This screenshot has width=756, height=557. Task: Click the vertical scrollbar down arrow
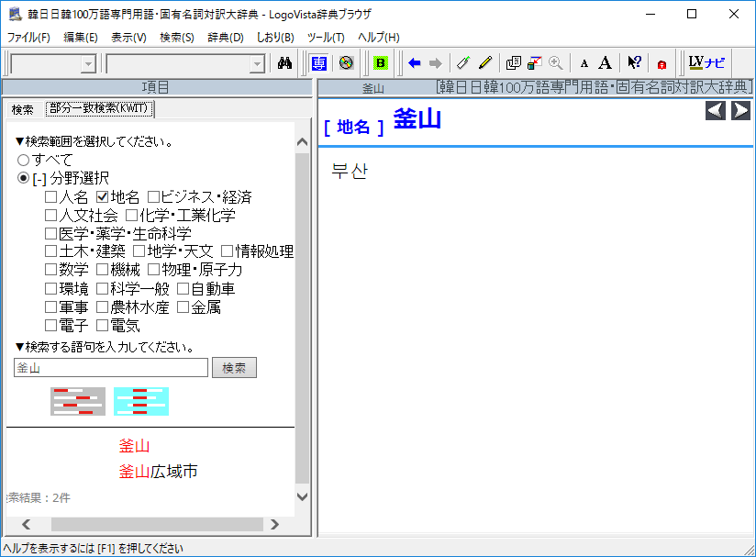302,496
